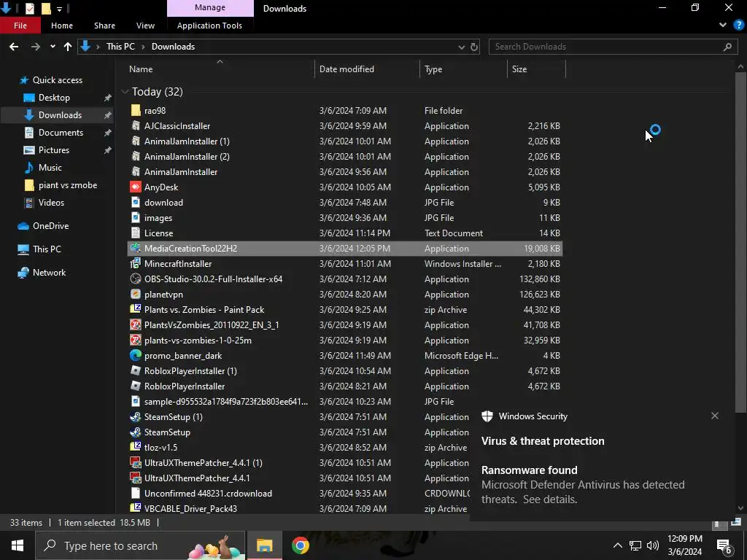Go up one folder level

click(x=68, y=47)
